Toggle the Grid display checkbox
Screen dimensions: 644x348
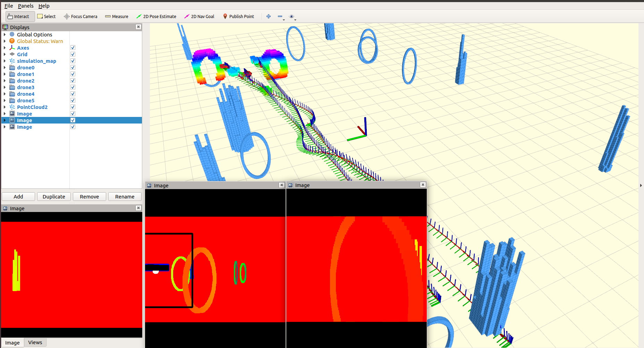coord(73,54)
